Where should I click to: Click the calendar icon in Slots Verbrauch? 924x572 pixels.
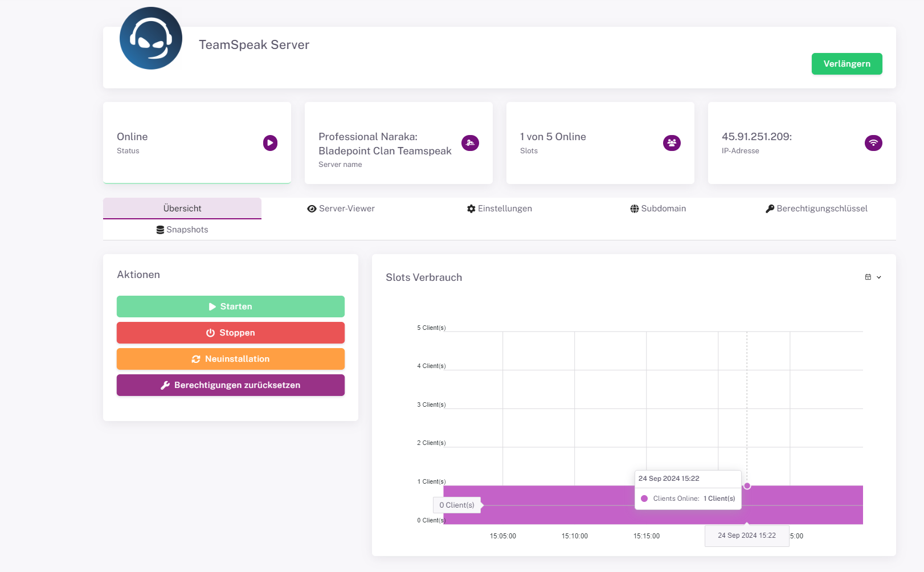(868, 277)
